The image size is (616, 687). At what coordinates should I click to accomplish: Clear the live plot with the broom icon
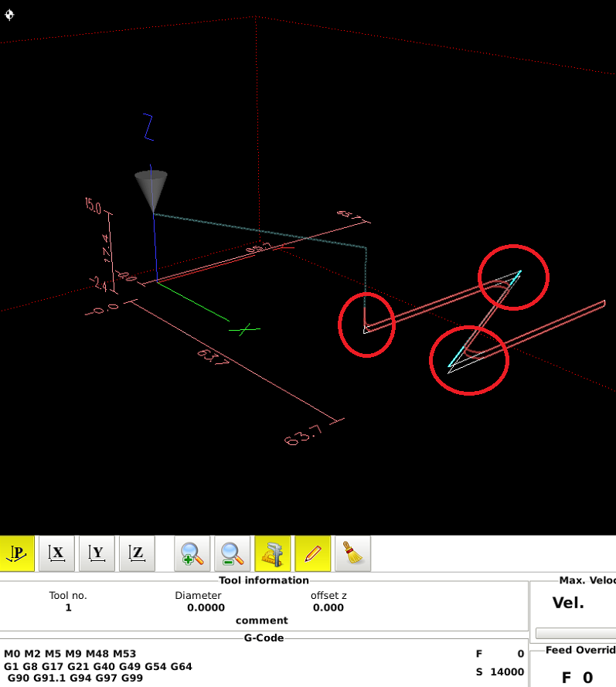[352, 553]
